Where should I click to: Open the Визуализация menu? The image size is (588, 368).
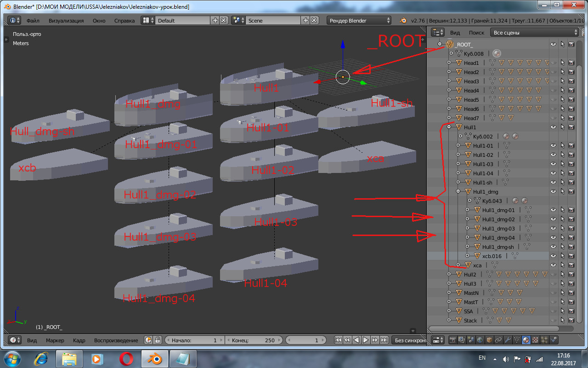tap(66, 21)
